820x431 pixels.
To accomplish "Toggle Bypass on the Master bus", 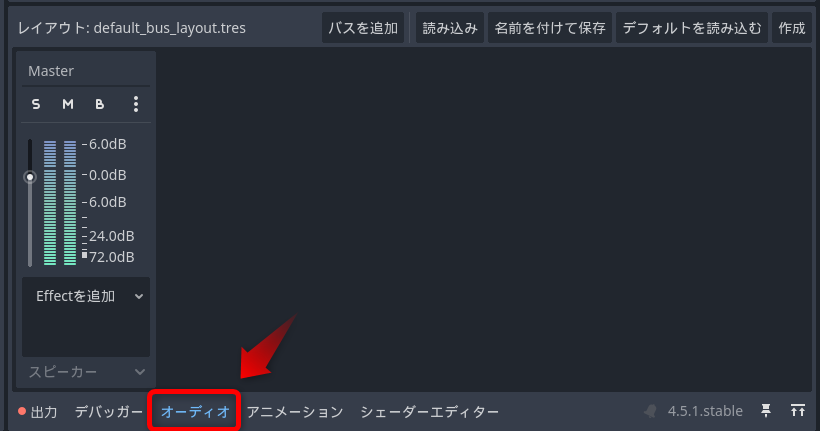I will pyautogui.click(x=99, y=104).
